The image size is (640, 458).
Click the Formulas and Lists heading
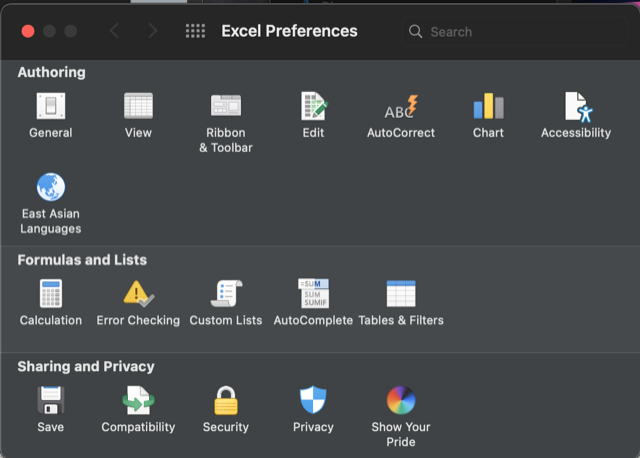pyautogui.click(x=82, y=260)
